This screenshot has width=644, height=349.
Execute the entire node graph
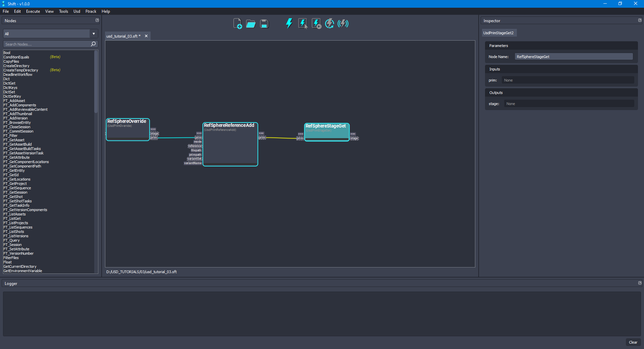coord(289,23)
